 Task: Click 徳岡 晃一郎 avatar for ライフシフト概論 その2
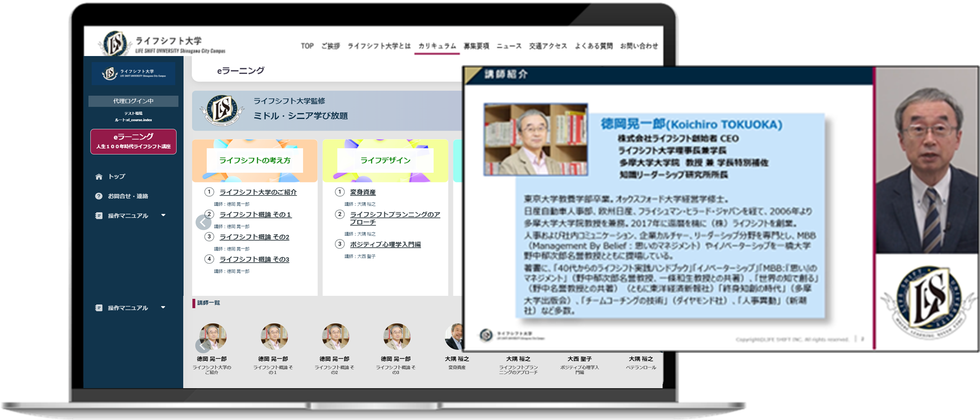(x=335, y=337)
